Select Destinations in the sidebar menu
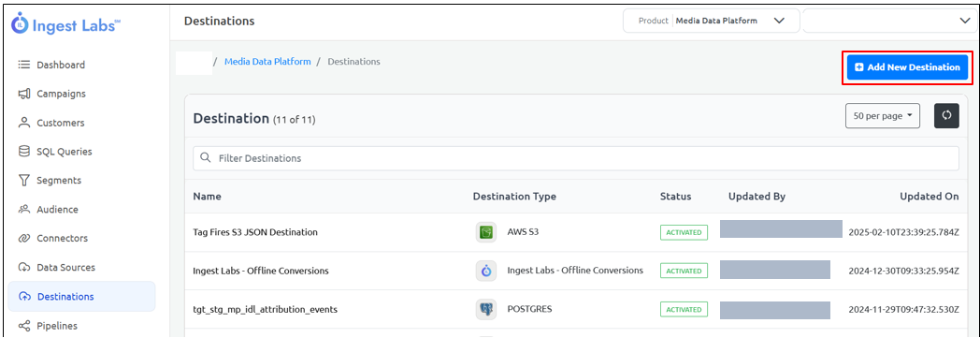This screenshot has width=980, height=338. (x=82, y=296)
